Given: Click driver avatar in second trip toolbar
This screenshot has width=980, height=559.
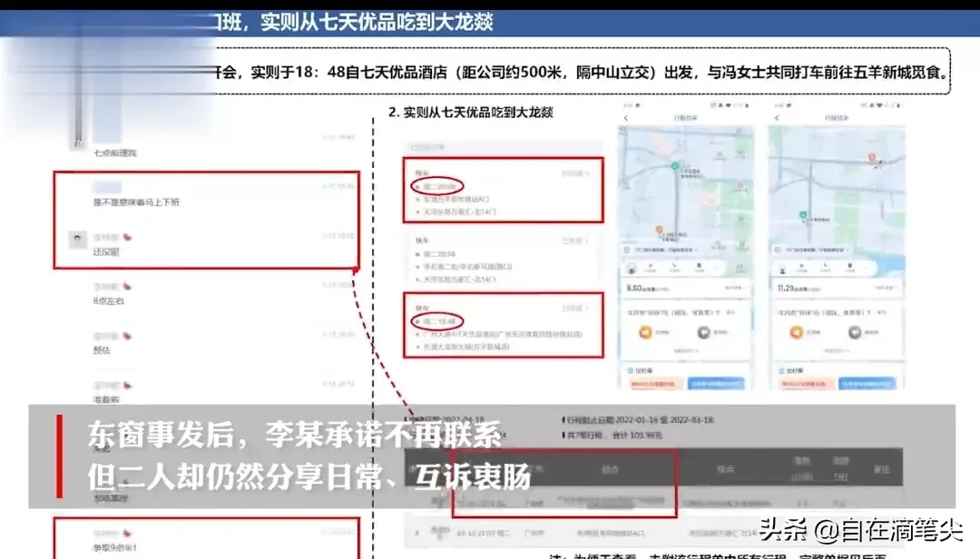Looking at the screenshot, I should point(782,269).
